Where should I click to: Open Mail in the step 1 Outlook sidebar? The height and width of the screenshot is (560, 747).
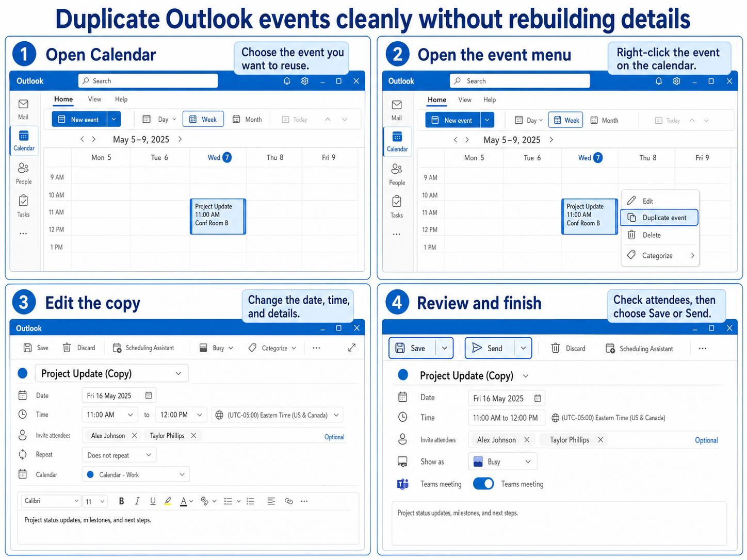(x=23, y=109)
